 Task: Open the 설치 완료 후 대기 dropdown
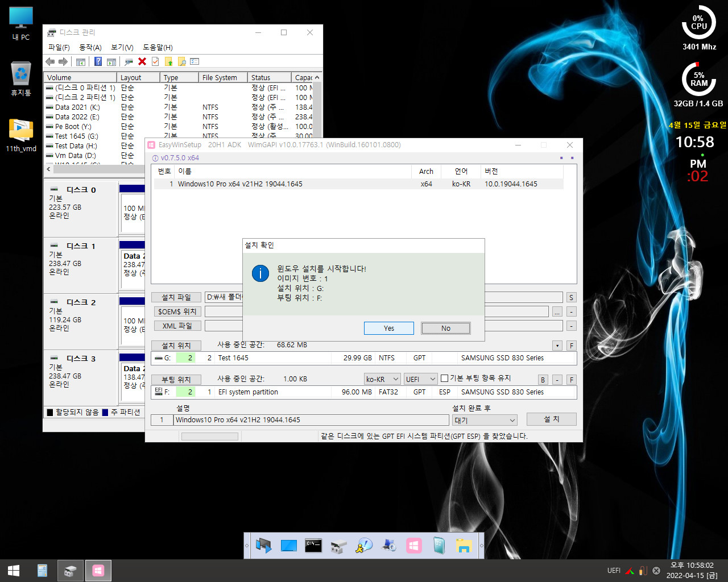tap(485, 420)
